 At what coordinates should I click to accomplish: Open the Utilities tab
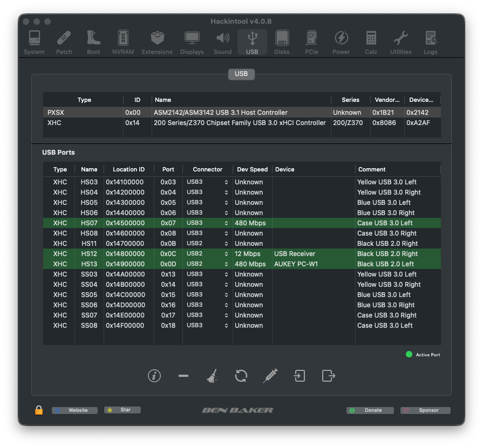tap(400, 43)
